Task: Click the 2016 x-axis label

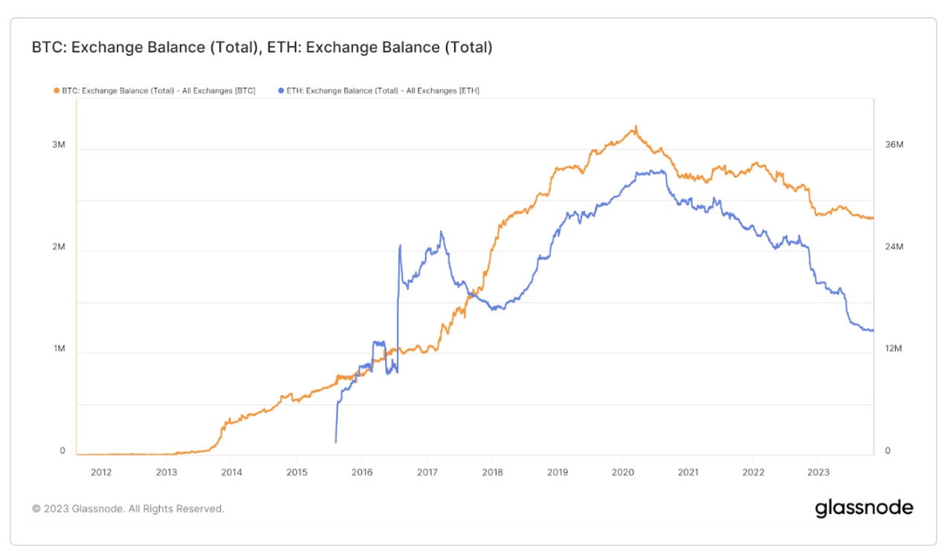Action: 361,472
